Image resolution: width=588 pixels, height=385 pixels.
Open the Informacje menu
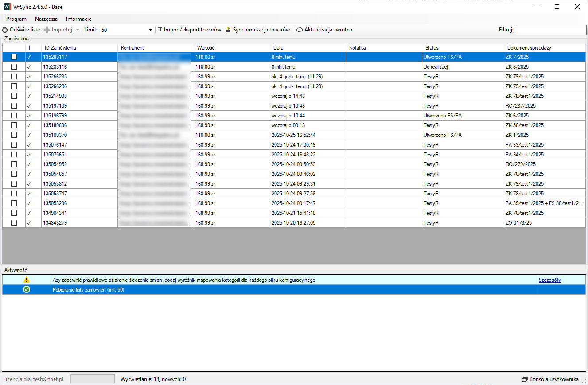click(x=78, y=19)
